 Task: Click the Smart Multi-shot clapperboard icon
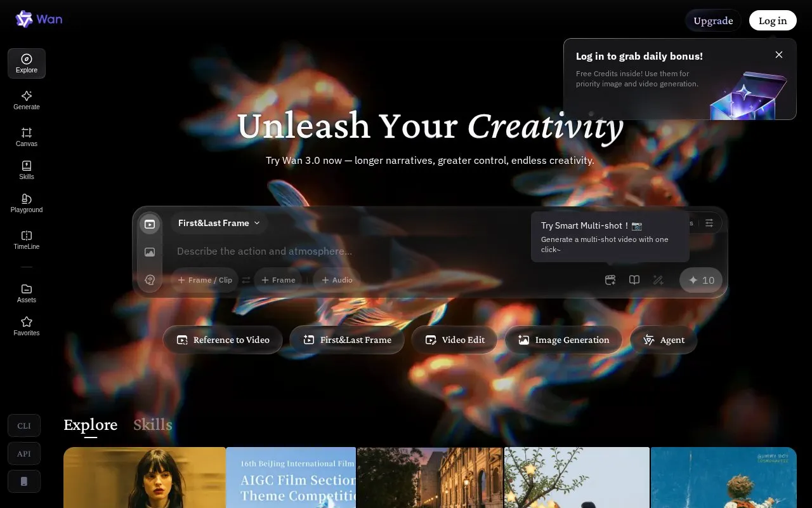click(610, 280)
